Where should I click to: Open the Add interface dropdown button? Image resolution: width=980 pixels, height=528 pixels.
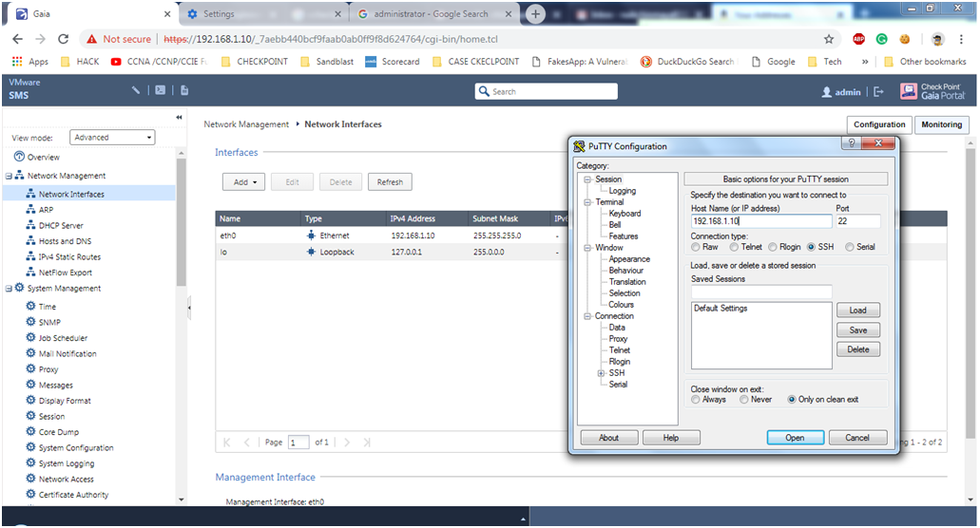(x=243, y=182)
